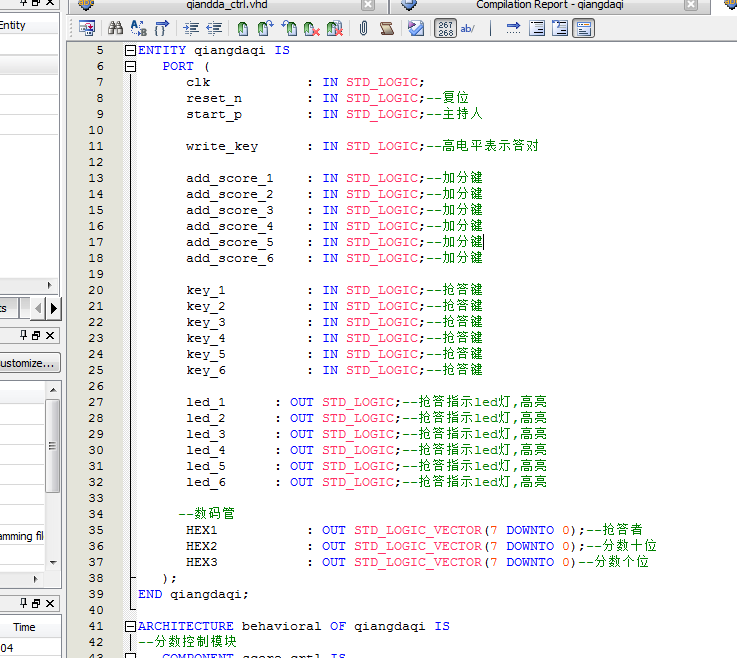Collapse the ARCHITECTURE behavioral block at line 41
The width and height of the screenshot is (737, 658).
pos(130,626)
